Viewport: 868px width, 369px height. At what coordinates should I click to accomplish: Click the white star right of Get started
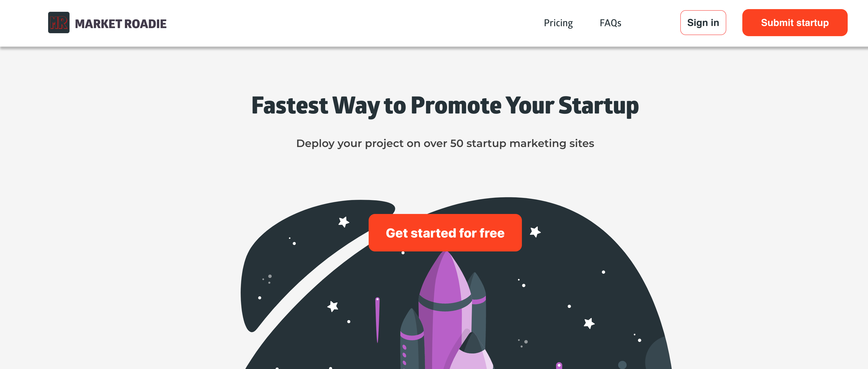click(x=535, y=232)
